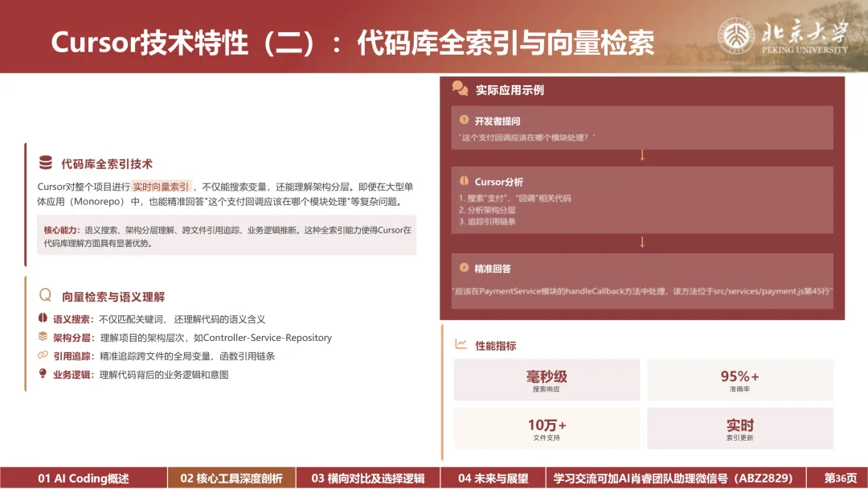Viewport: 868px width, 489px height.
Task: Click the chart icon beside 性能指标
Action: click(x=461, y=344)
